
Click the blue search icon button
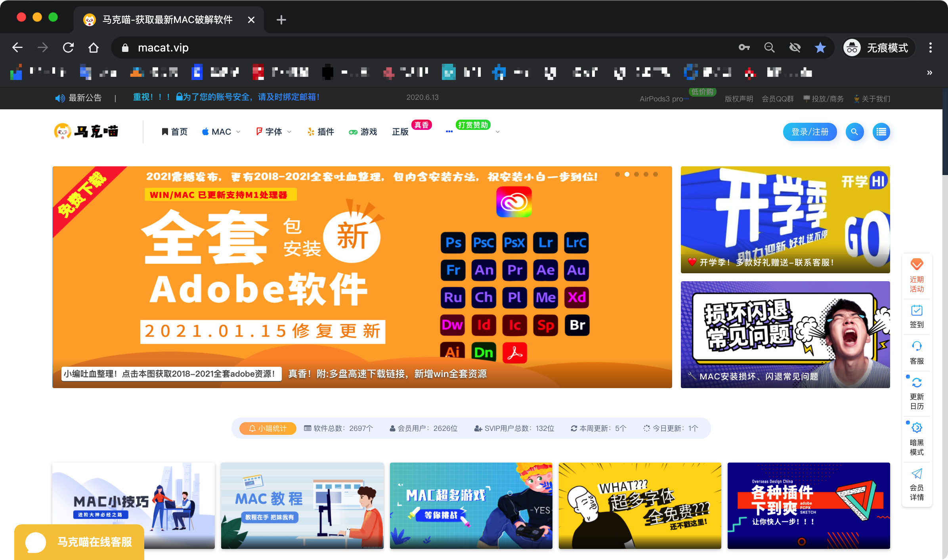click(x=854, y=132)
